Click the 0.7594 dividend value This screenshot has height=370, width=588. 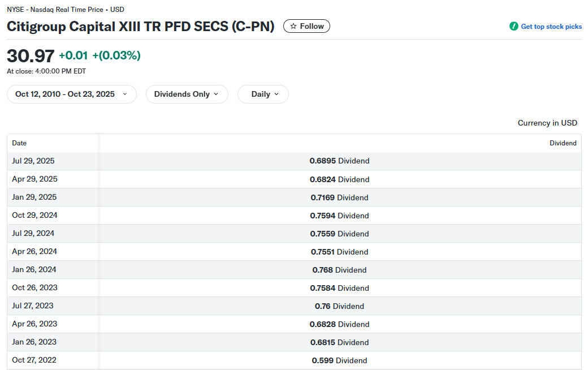[323, 216]
